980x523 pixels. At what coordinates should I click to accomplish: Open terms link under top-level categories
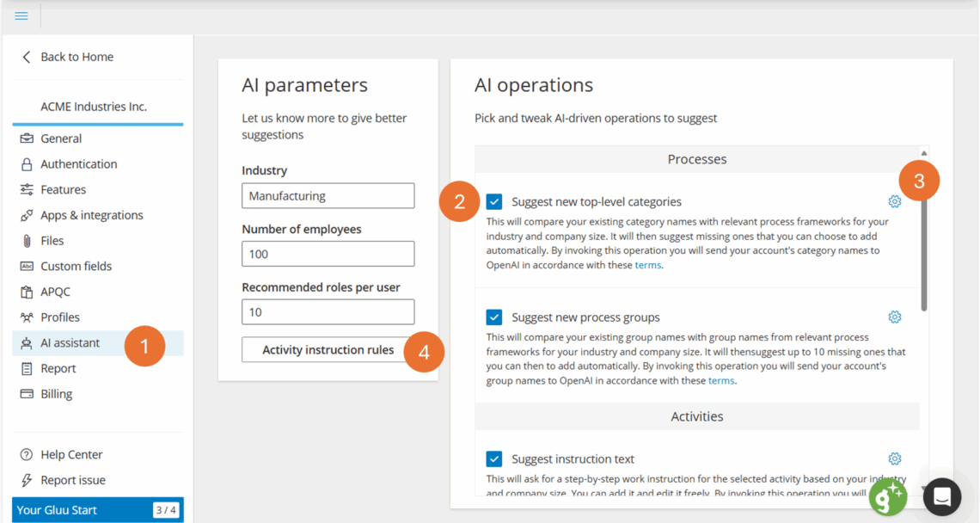[x=647, y=265]
